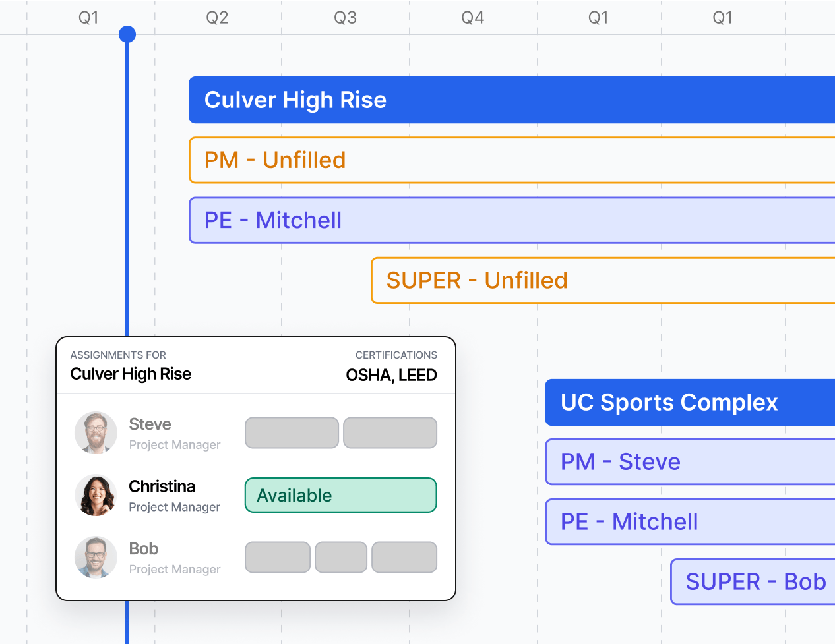Select the PM - Steve assignment bar
Screen dimensions: 835x644
coord(689,462)
